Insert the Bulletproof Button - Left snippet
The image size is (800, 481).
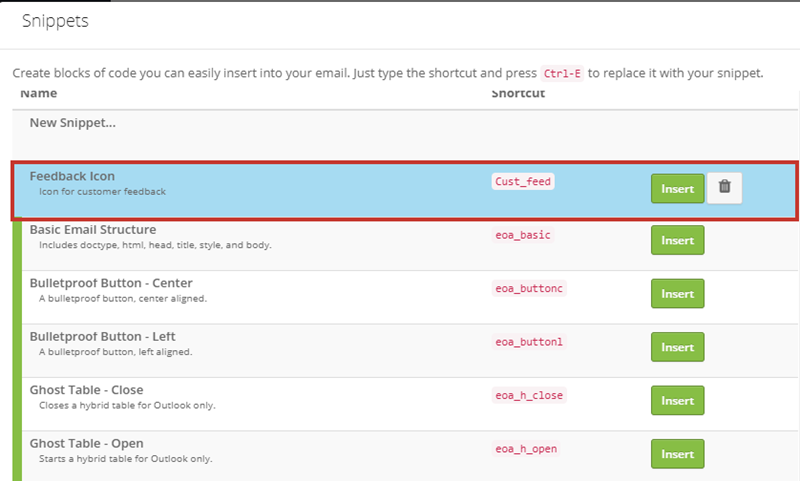(x=678, y=347)
